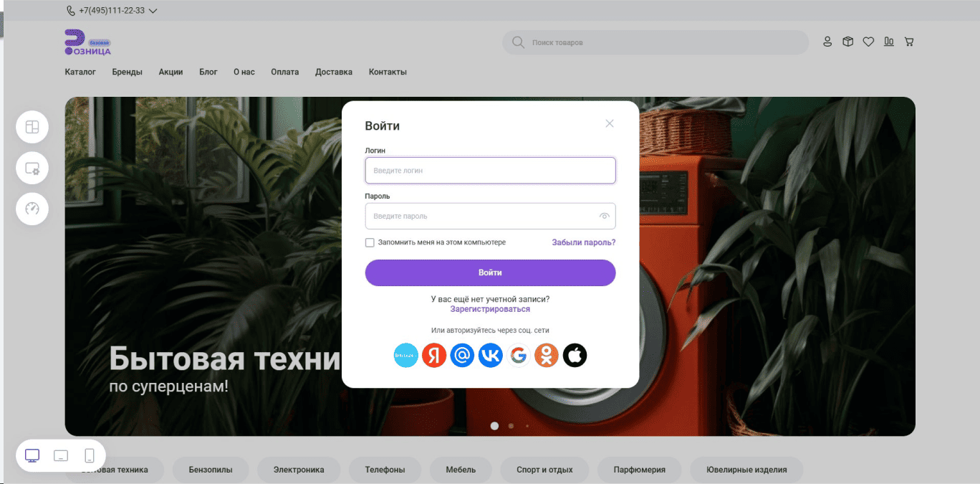Screen dimensions: 980x484
Task: Sign in with Mail.ru @ icon
Action: click(462, 355)
